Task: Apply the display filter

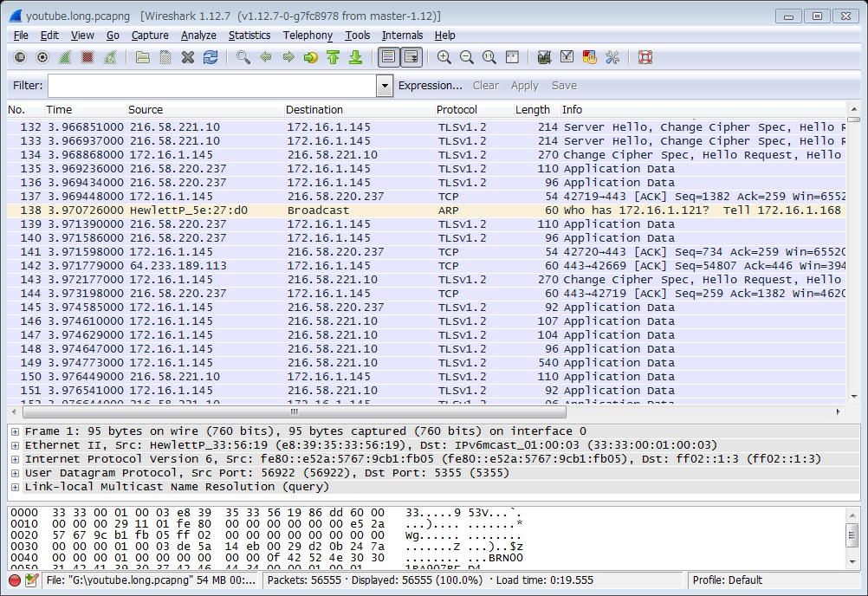Action: [x=525, y=86]
